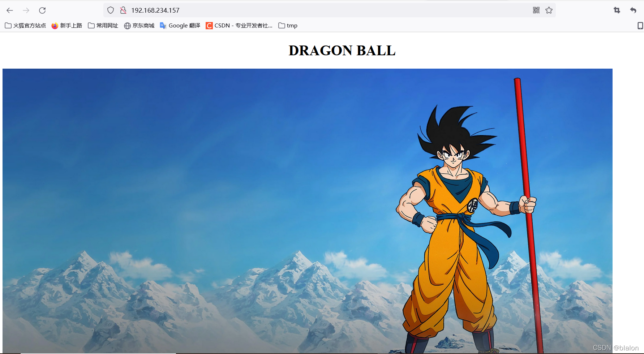This screenshot has height=354, width=644.
Task: Open the CSDN bookmark
Action: click(239, 26)
